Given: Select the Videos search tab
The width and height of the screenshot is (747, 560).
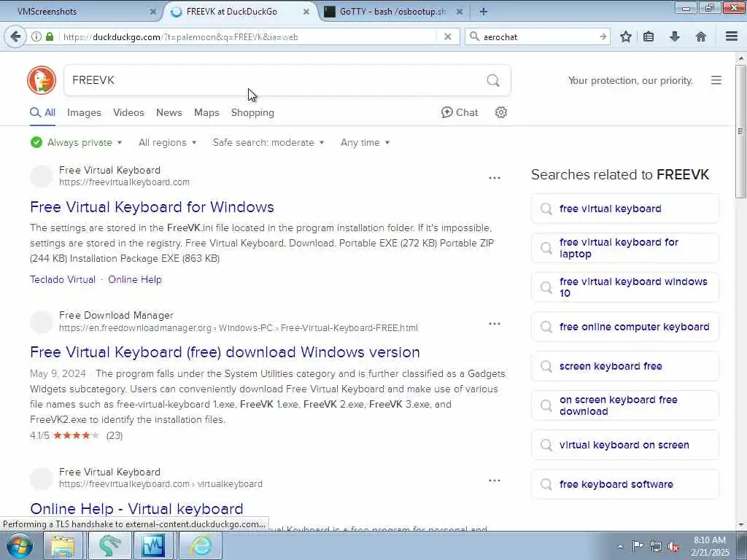Looking at the screenshot, I should [x=128, y=112].
